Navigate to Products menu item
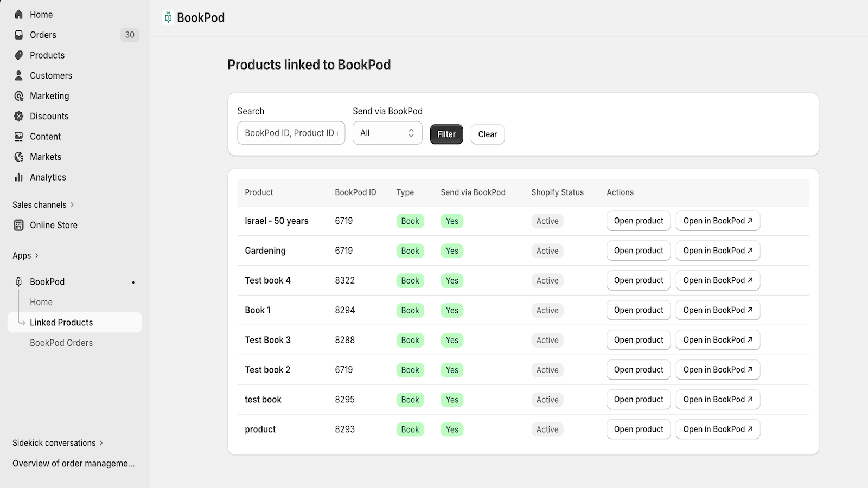 47,55
